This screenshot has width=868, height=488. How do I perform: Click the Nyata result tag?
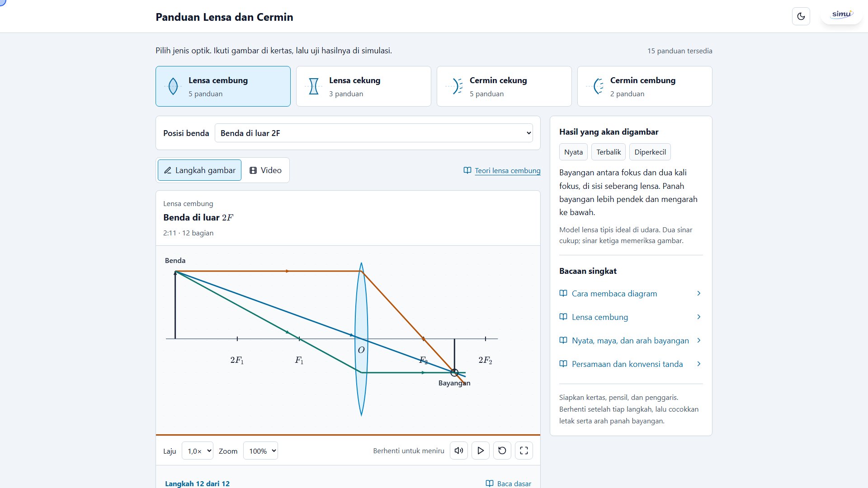[573, 152]
